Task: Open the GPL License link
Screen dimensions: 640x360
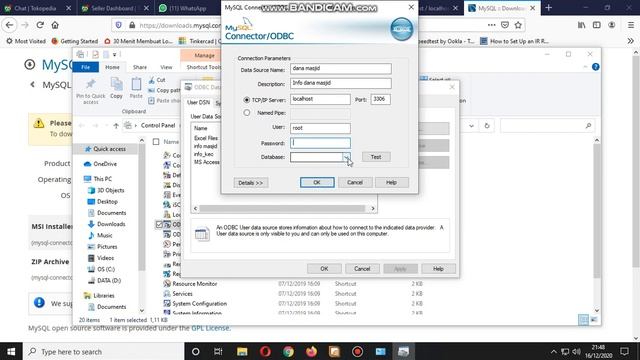Action: pos(210,328)
